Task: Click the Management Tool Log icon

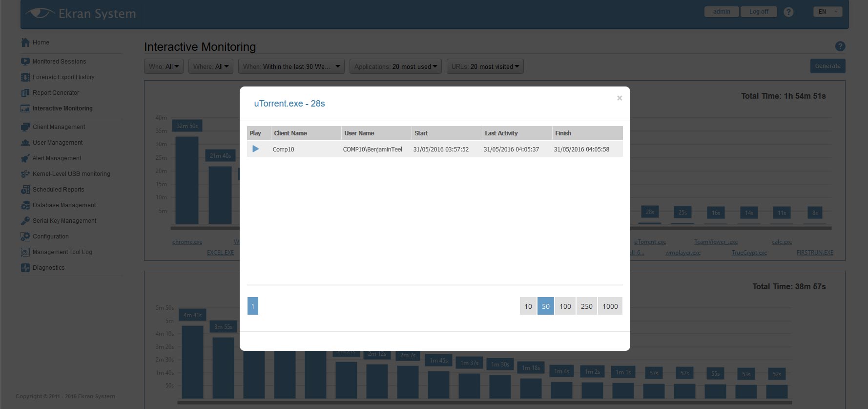Action: point(25,252)
